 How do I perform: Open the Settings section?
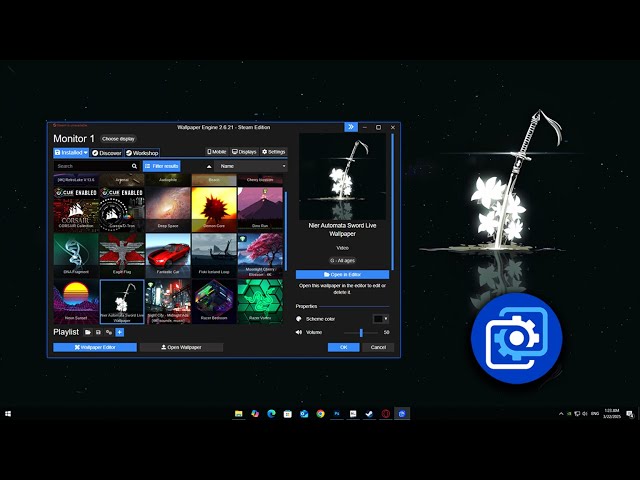pos(273,152)
